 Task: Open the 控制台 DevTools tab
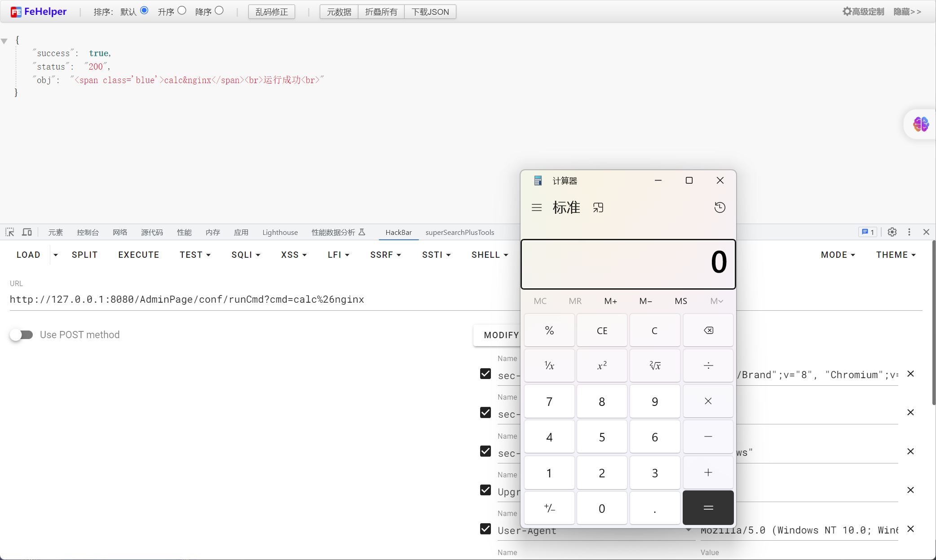[x=88, y=233]
